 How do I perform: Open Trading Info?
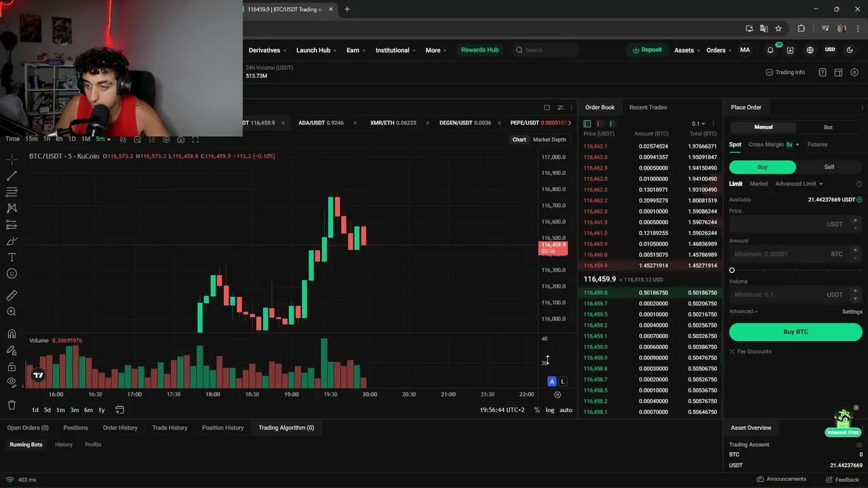point(785,73)
